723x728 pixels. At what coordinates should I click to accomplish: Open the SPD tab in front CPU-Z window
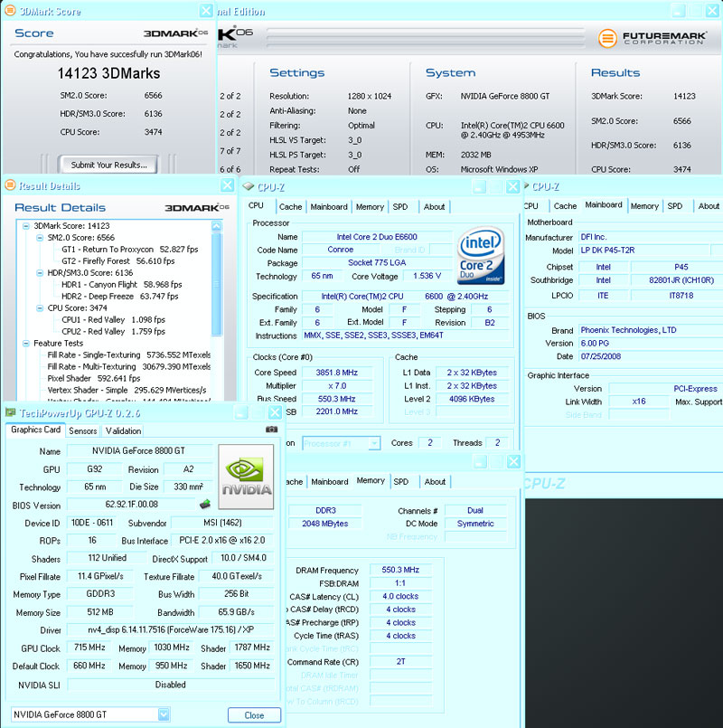[x=400, y=206]
